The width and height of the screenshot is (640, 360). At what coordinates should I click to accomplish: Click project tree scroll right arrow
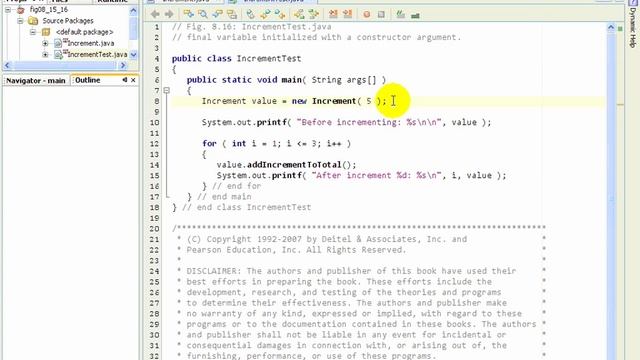123,65
